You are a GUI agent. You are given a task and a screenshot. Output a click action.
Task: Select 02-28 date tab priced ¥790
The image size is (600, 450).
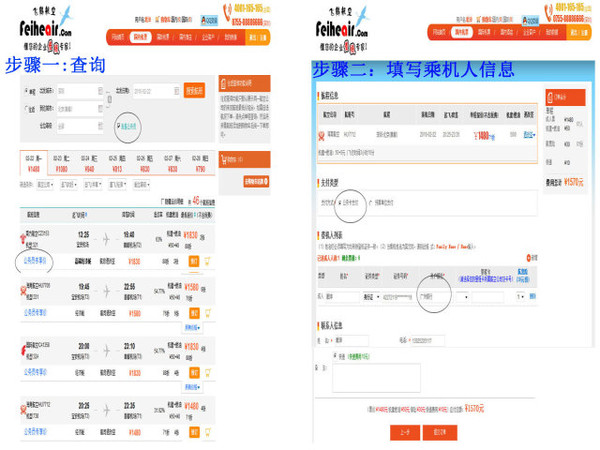click(201, 163)
